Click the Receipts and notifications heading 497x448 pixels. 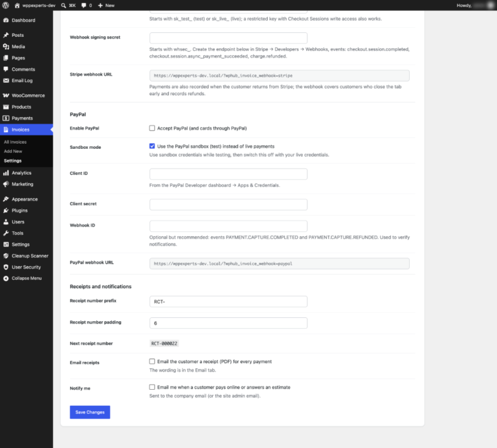click(100, 287)
